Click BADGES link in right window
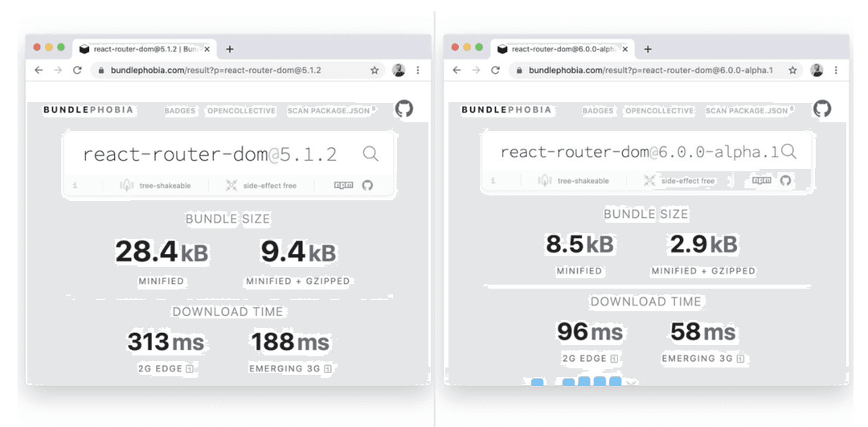Image resolution: width=868 pixels, height=427 pixels. point(598,111)
